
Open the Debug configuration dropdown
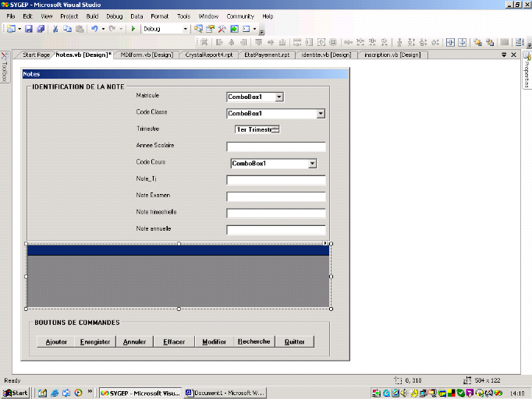186,29
